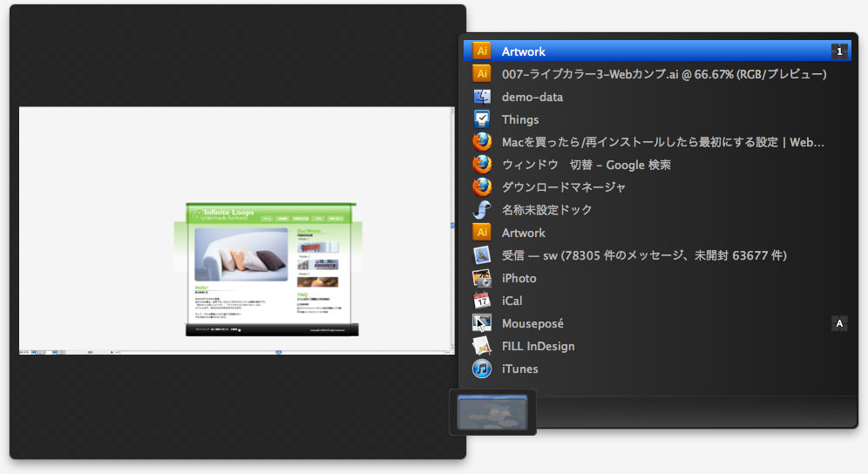
Task: Select the highlighted Artwork window entry
Action: (x=657, y=51)
